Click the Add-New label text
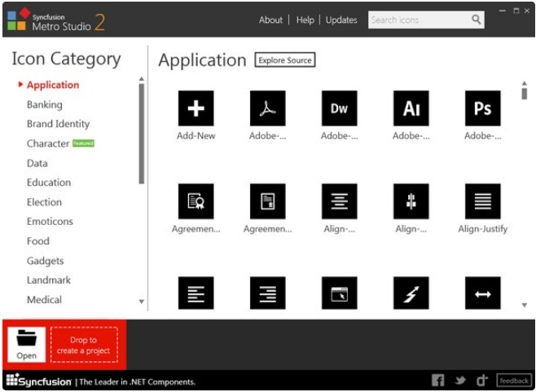536x392 pixels. point(196,136)
